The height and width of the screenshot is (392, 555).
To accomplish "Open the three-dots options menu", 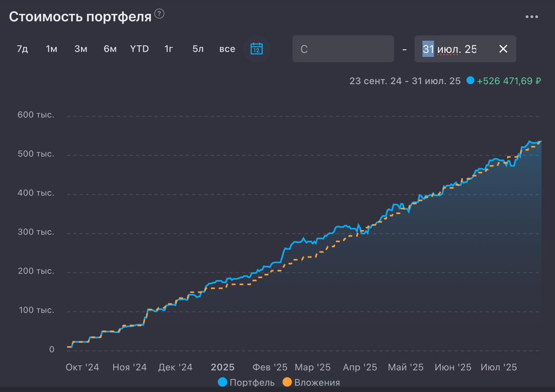I will 532,17.
